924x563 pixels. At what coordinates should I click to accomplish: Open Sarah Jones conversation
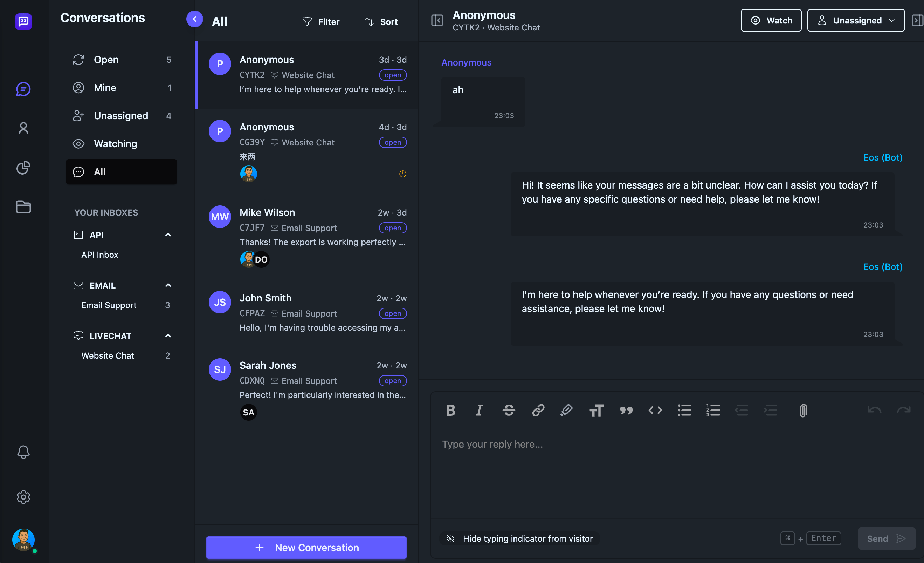coord(307,389)
